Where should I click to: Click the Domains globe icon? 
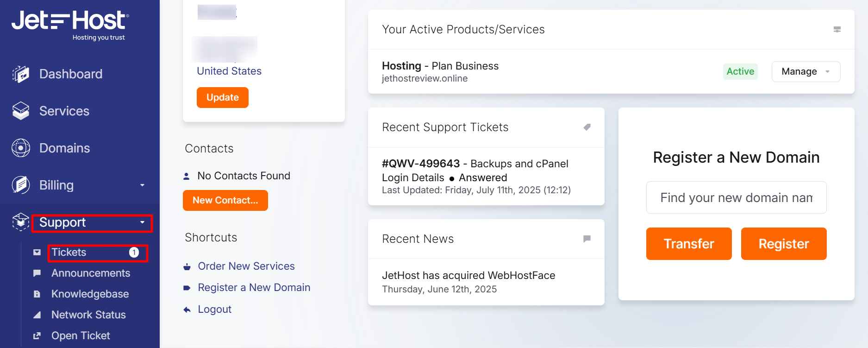click(x=21, y=148)
